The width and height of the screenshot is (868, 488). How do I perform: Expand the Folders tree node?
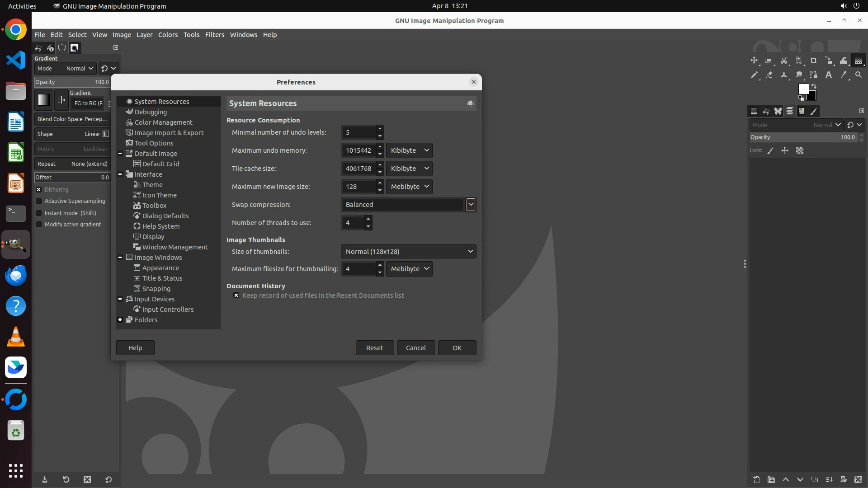coord(120,320)
